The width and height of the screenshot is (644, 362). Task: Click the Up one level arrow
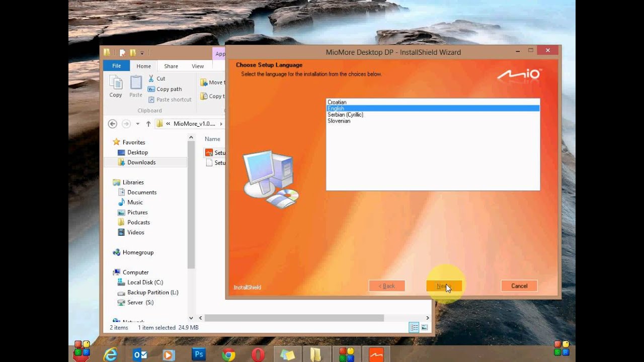coord(148,124)
